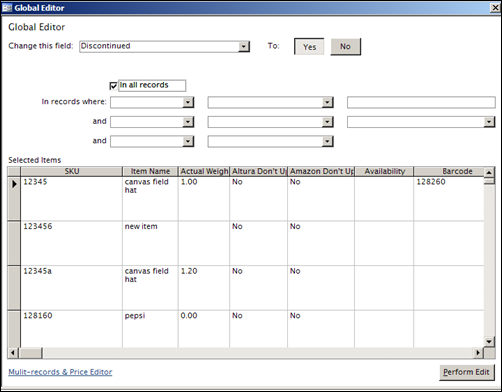Image resolution: width=502 pixels, height=392 pixels.
Task: Expand the first 'In records where' field dropdown
Action: click(188, 102)
